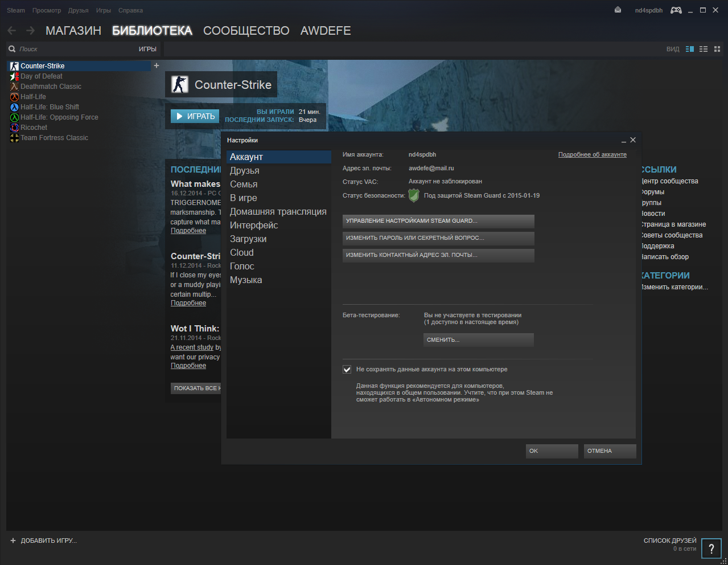This screenshot has height=565, width=728.
Task: Open the help question mark icon
Action: click(711, 549)
